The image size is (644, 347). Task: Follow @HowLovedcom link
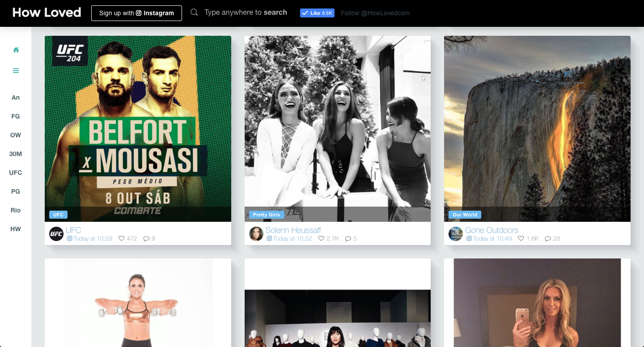coord(375,13)
